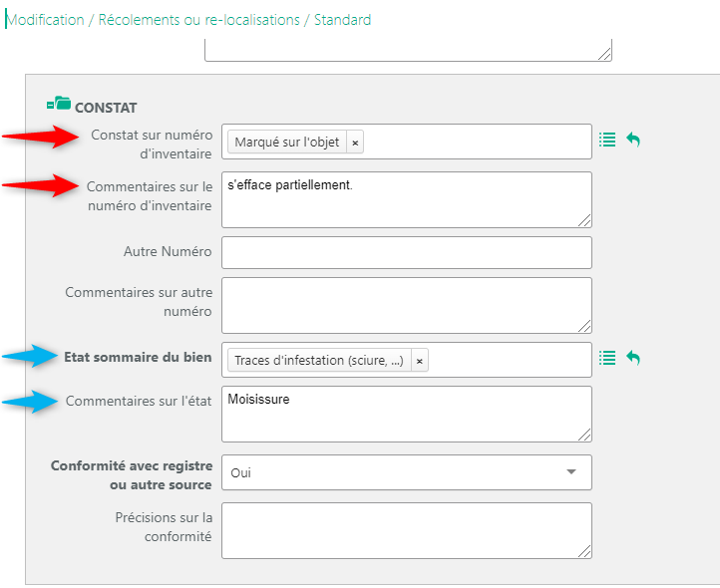Click resize handle of the top partial textarea
Screen dimensions: 720x588
click(x=604, y=55)
